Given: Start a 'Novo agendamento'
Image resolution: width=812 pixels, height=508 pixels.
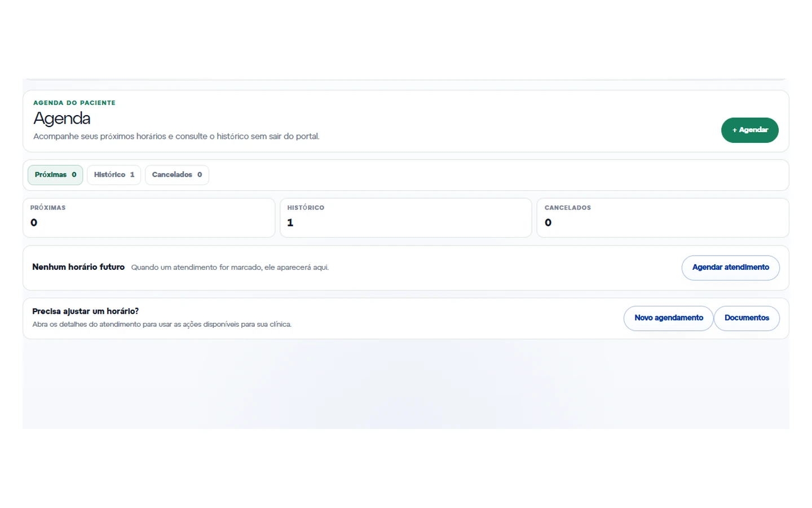Looking at the screenshot, I should click(668, 318).
